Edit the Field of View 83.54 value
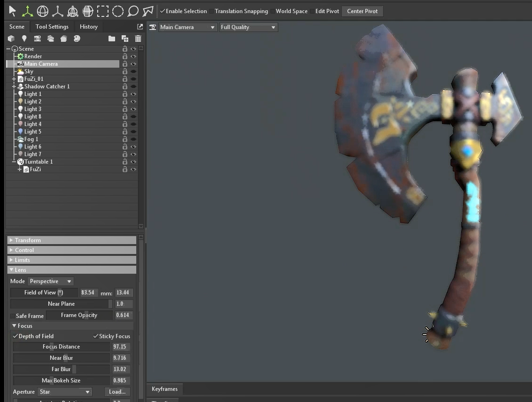The height and width of the screenshot is (402, 532). pos(88,292)
